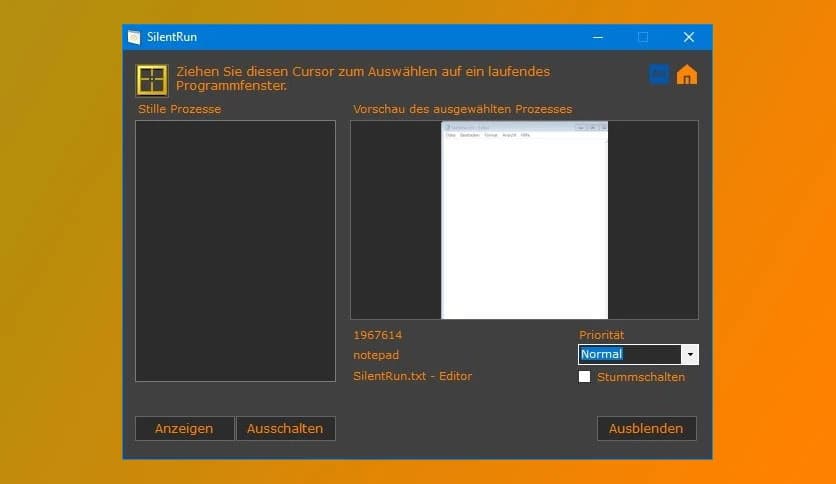Viewport: 836px width, 484px height.
Task: Click inside the Stille Prozesse list
Action: (x=235, y=251)
